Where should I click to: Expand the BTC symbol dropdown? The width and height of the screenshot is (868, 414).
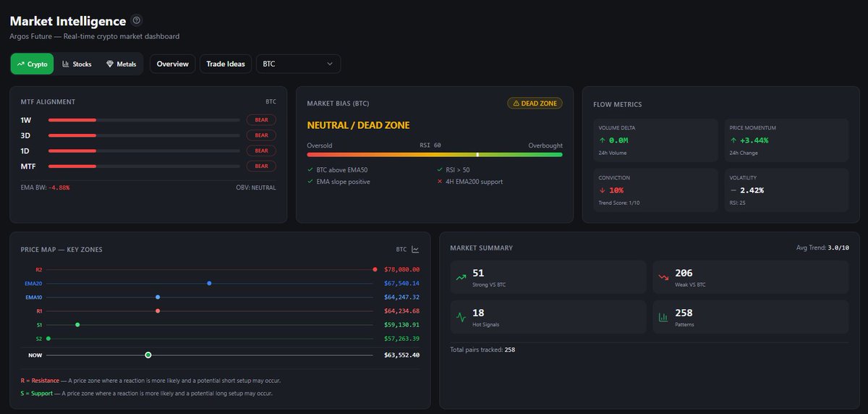298,64
